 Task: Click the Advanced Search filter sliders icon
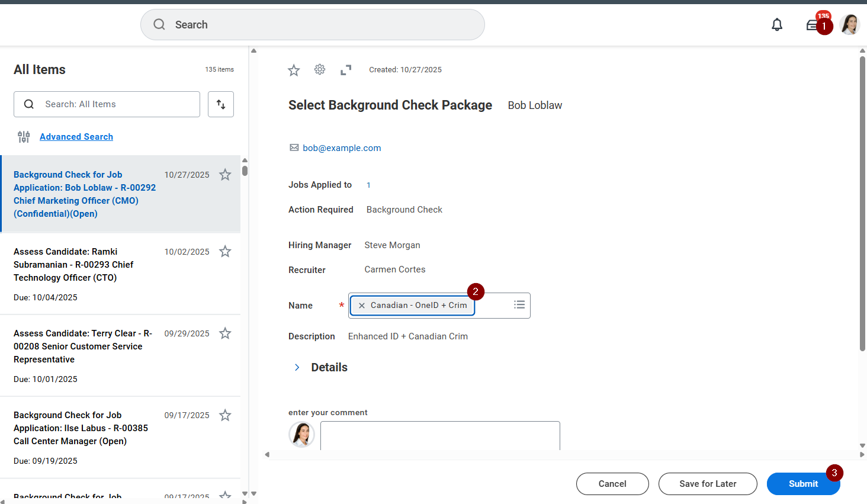pos(24,137)
